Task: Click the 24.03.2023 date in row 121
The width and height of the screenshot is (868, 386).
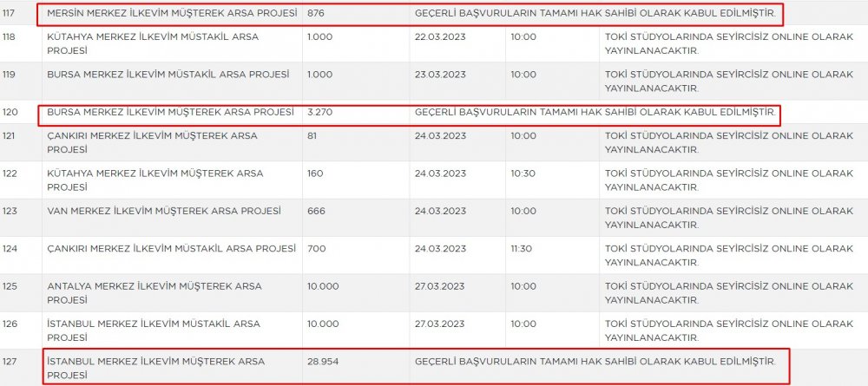Action: click(440, 135)
